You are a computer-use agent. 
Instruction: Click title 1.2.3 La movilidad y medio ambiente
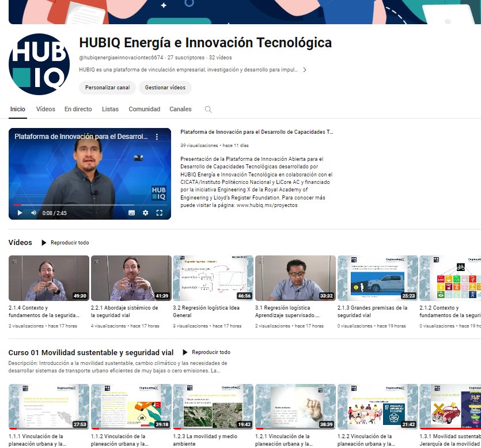[x=205, y=440]
